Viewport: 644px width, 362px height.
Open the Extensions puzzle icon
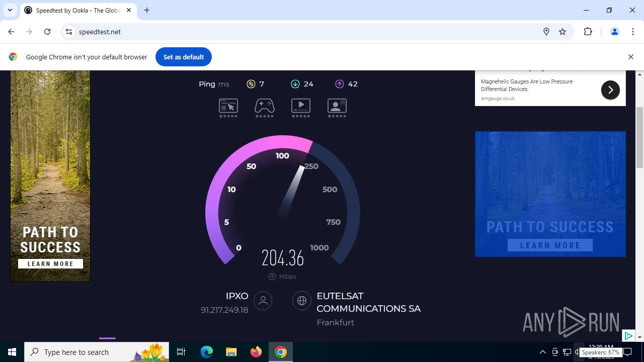pyautogui.click(x=588, y=32)
